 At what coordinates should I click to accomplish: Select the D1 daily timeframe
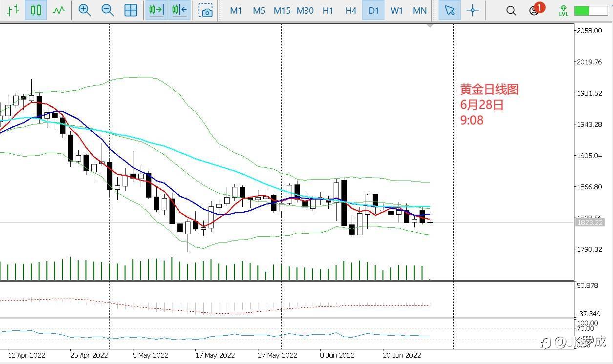click(x=374, y=10)
